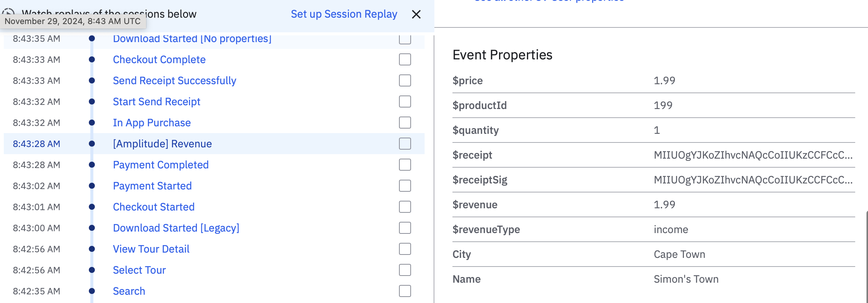Click timeline dot for [Amplitude] Revenue event
The width and height of the screenshot is (868, 303).
(92, 144)
